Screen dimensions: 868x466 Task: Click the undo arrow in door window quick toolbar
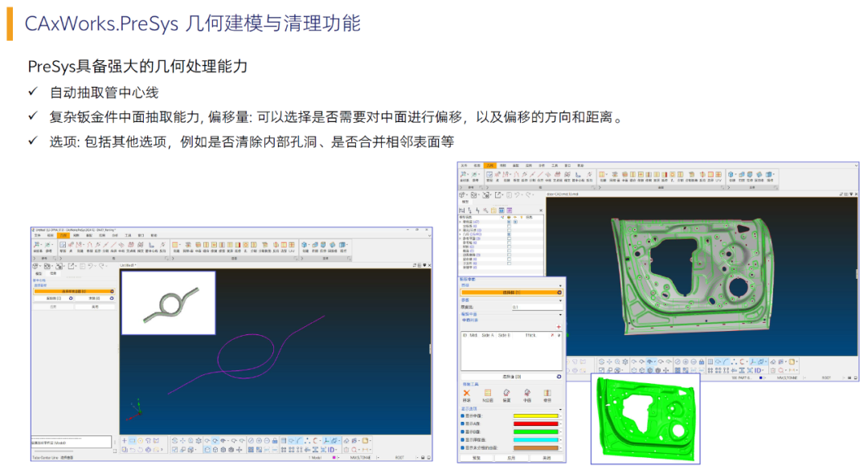517,194
